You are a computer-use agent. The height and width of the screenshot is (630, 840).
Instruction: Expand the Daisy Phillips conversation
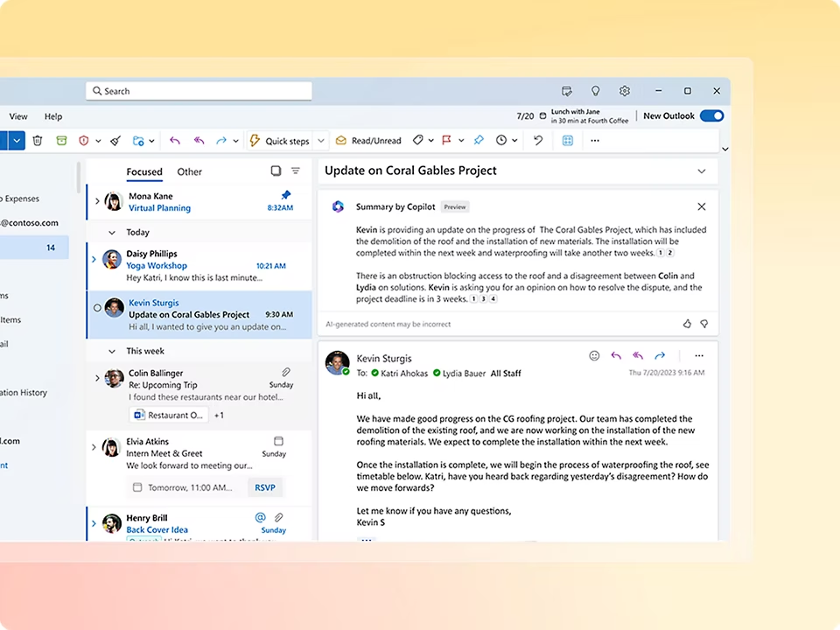point(94,259)
